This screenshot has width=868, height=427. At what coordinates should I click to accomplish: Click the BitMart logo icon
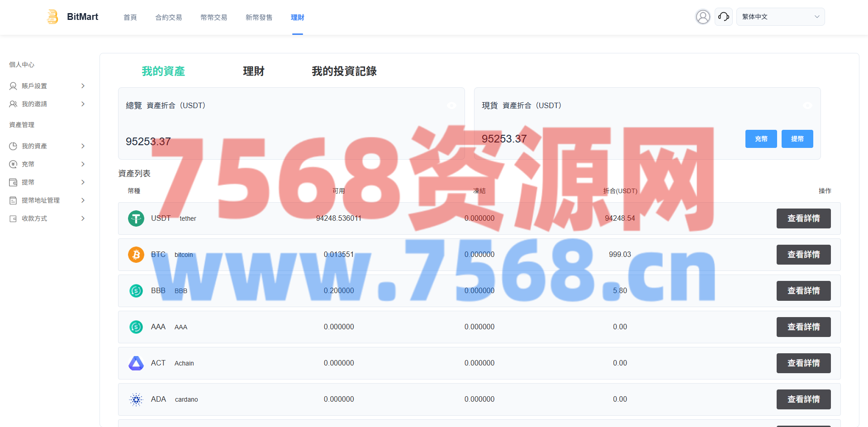pos(53,17)
